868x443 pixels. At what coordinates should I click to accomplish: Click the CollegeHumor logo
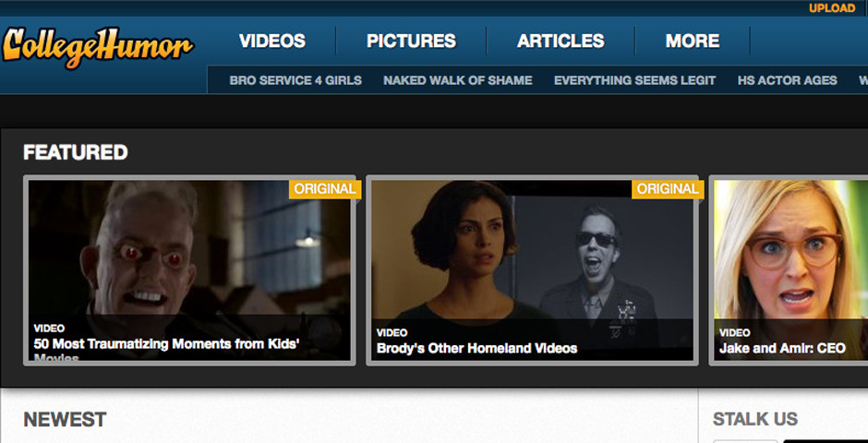pos(98,48)
